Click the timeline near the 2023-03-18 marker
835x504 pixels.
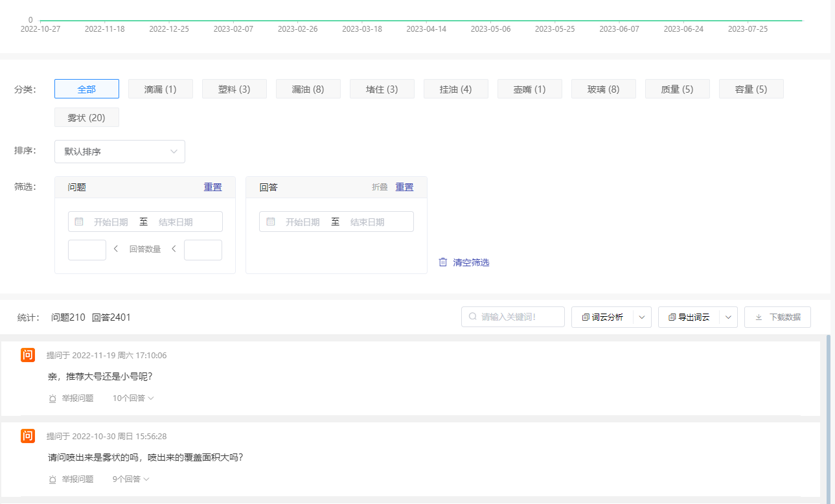coord(361,19)
